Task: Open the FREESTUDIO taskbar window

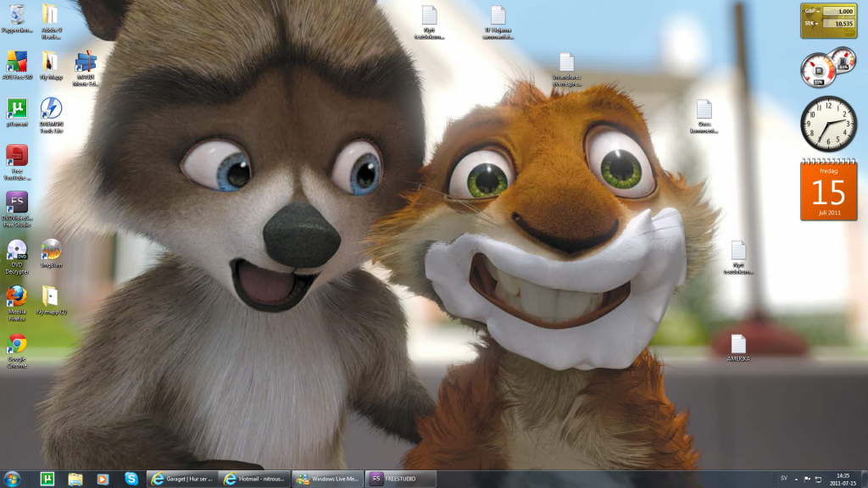Action: click(401, 479)
